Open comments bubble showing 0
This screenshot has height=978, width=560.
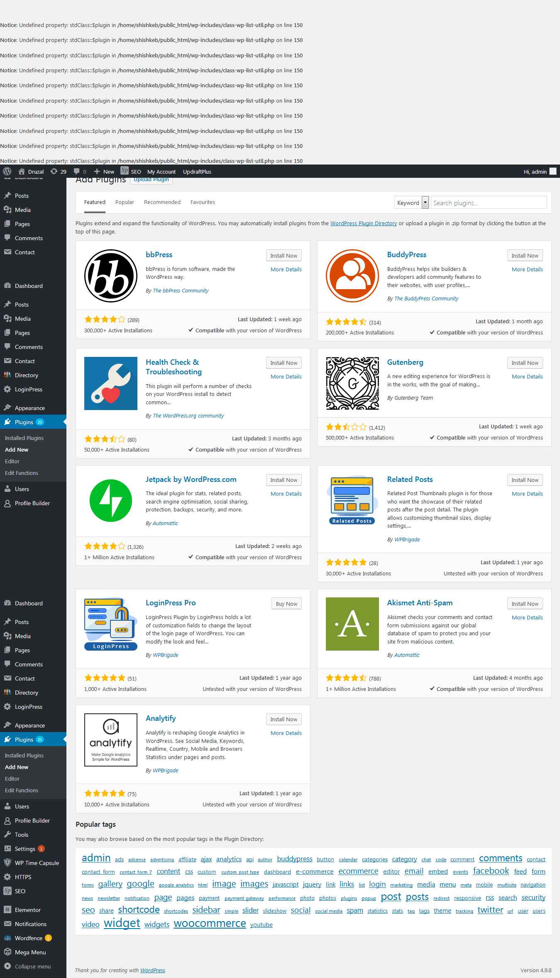(77, 171)
